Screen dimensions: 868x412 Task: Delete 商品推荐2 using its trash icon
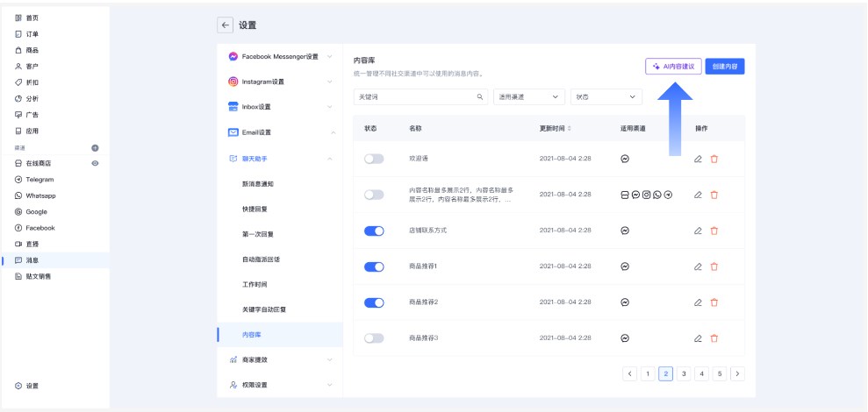pos(714,302)
